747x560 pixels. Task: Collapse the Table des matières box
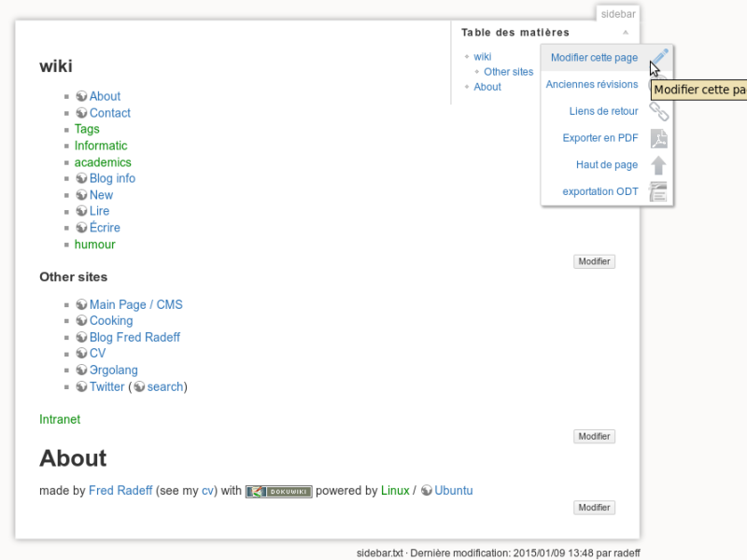click(626, 33)
